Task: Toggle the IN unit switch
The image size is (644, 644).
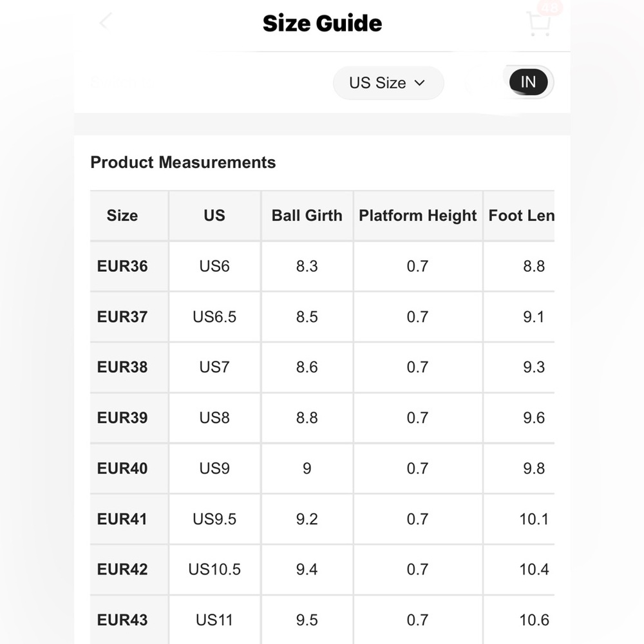Action: [x=529, y=82]
